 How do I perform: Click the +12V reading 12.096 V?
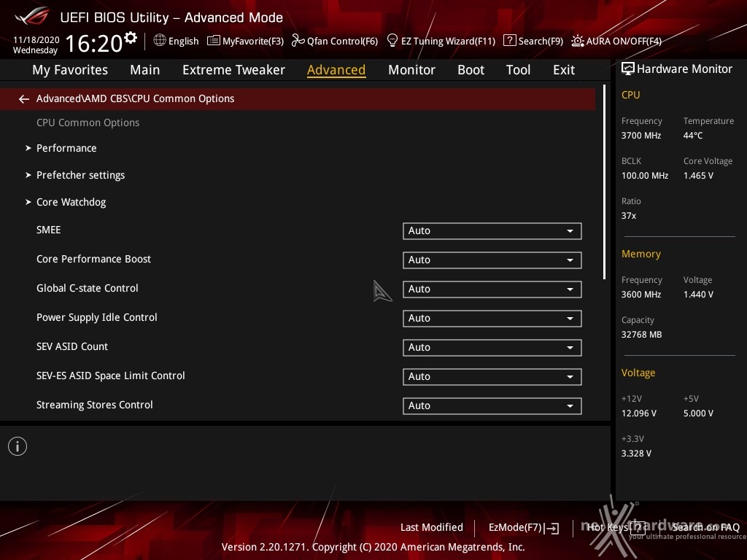(638, 413)
